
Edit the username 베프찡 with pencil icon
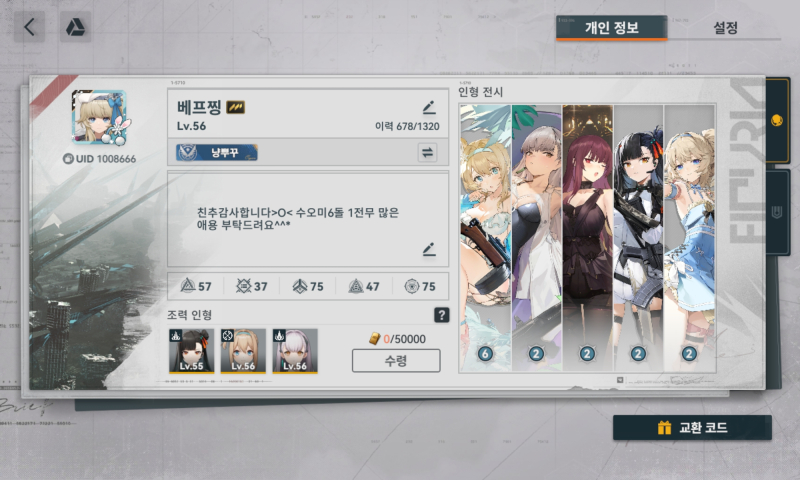429,107
